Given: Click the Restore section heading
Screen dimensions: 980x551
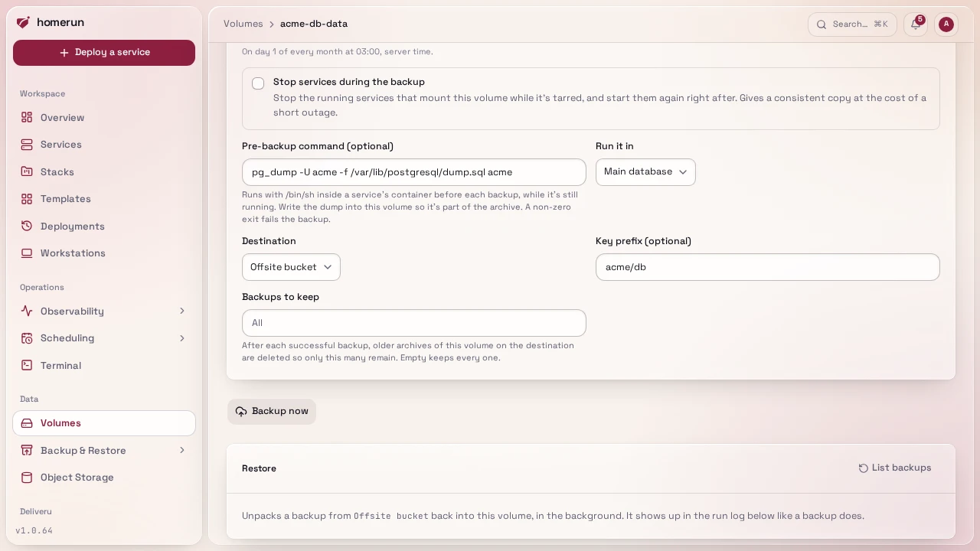Looking at the screenshot, I should click(259, 468).
